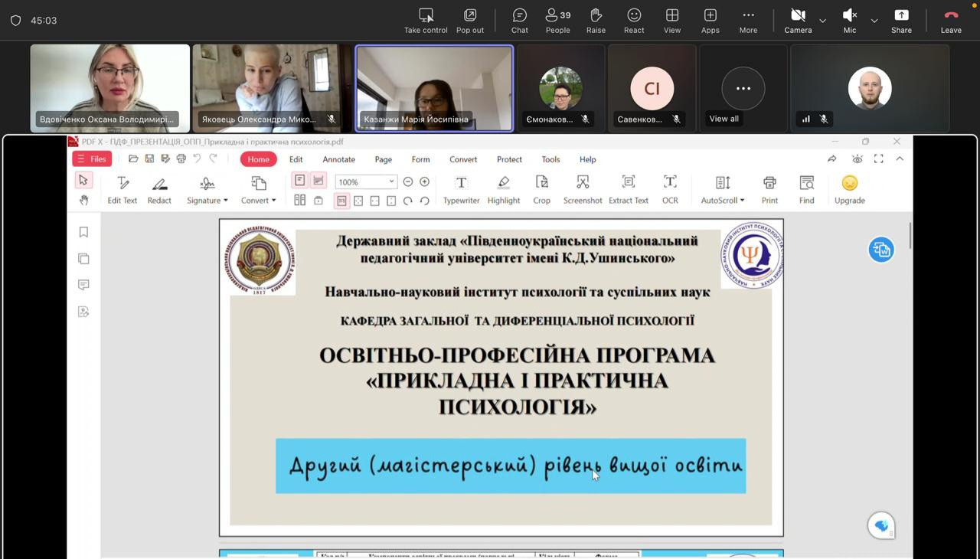Take a Screenshot with the scissors tool
This screenshot has height=559, width=980.
click(x=583, y=190)
